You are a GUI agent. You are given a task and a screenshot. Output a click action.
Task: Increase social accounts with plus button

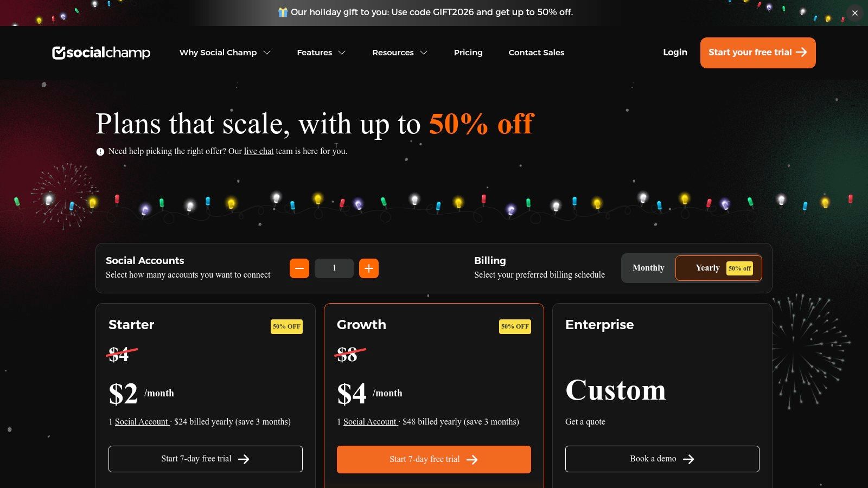pyautogui.click(x=369, y=268)
